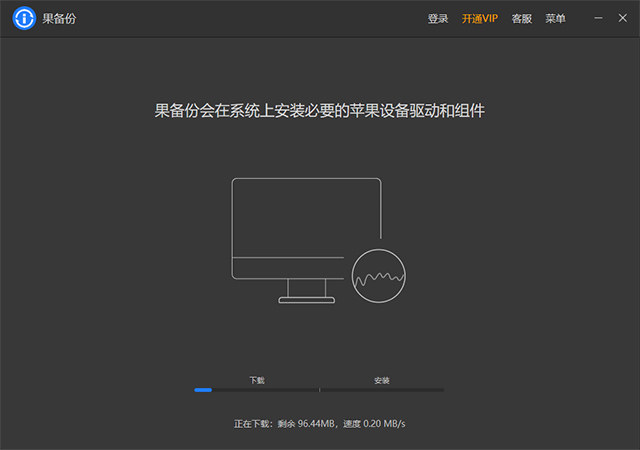Click the heading about installing Apple drivers
Viewport: 640px width, 450px height.
(x=320, y=111)
